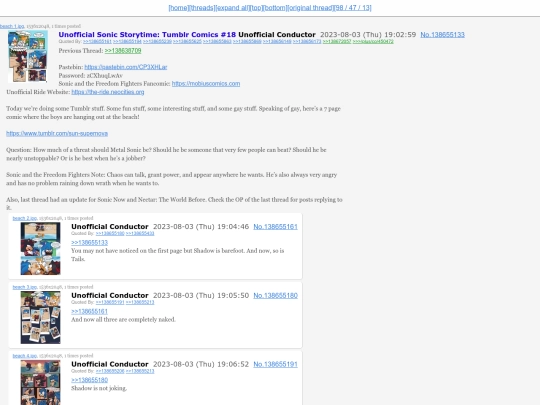Click second Quoted By link under the 19:04:46 post
This screenshot has height=405, width=540.
pyautogui.click(x=140, y=233)
